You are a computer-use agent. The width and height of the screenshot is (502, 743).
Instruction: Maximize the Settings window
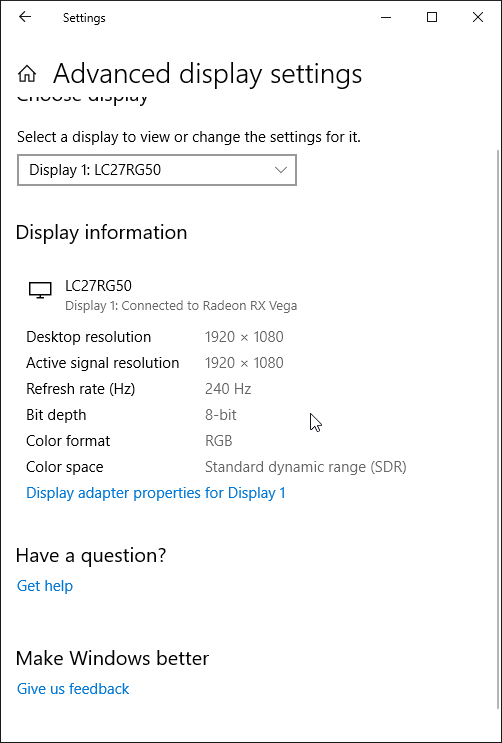click(x=432, y=18)
